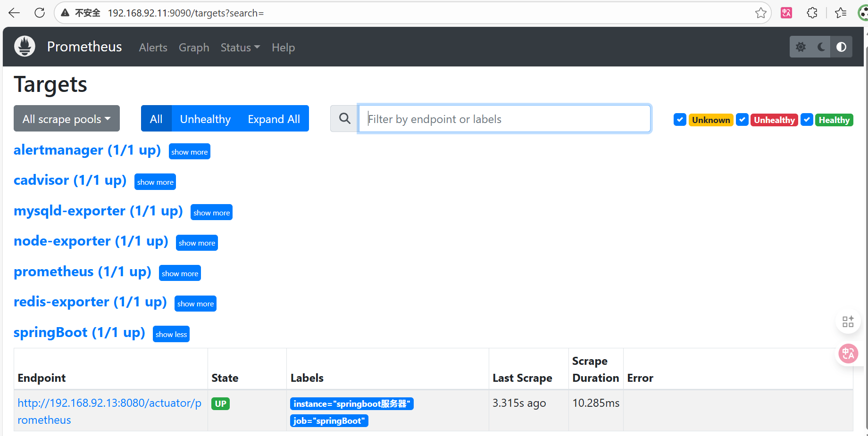Click the instance="springboot服务器" label badge
Image resolution: width=868 pixels, height=436 pixels.
352,403
